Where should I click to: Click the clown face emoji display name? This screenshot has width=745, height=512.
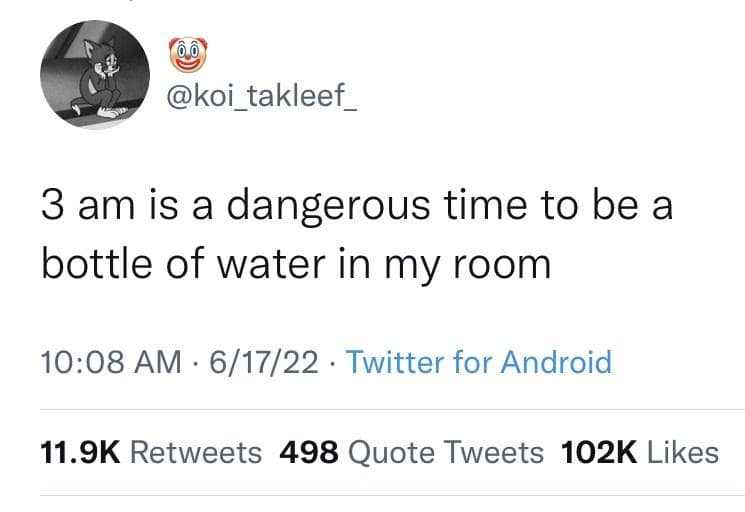coord(181,55)
